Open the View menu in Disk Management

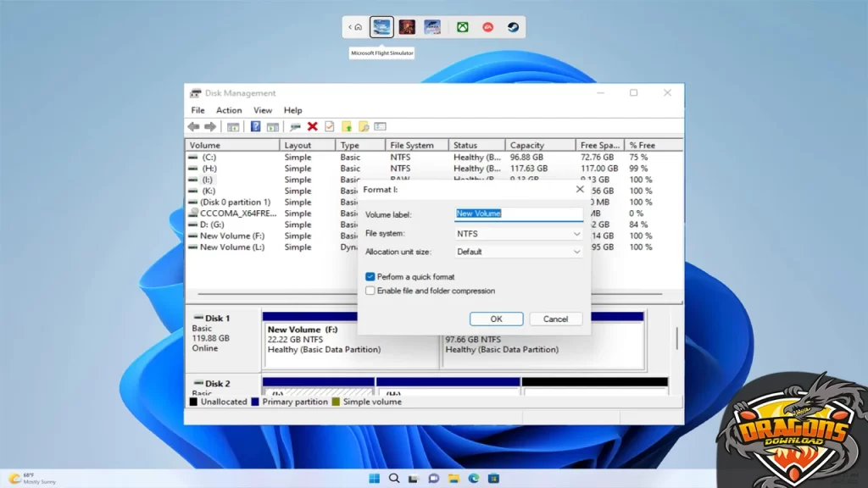(x=263, y=110)
